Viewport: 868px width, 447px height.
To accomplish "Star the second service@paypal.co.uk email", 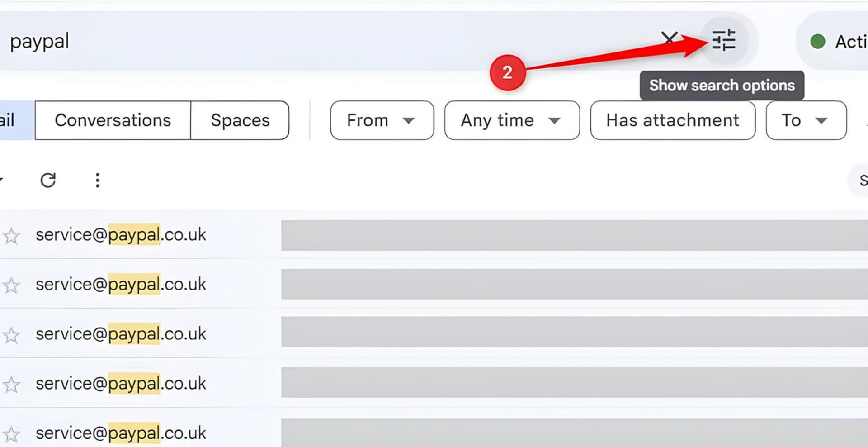I will [11, 285].
